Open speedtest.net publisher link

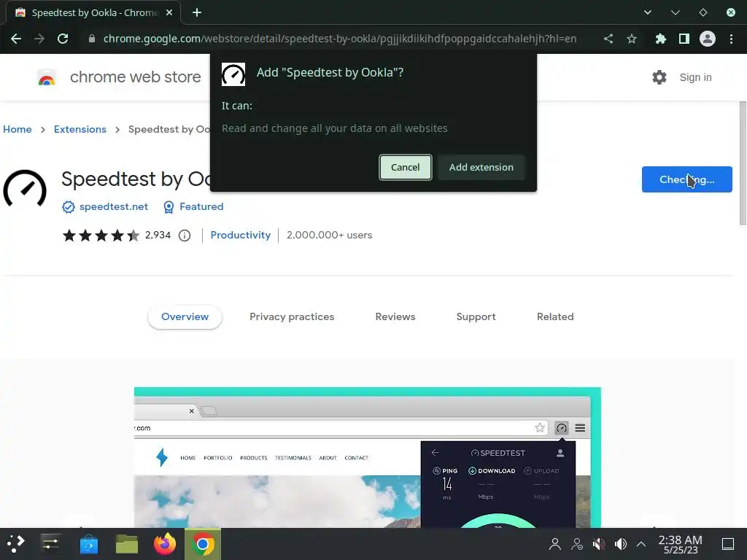click(113, 206)
